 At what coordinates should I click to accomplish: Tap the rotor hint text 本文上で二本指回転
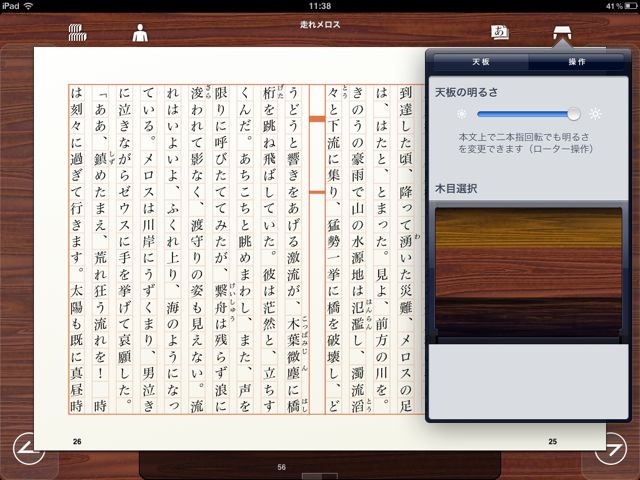[x=525, y=143]
